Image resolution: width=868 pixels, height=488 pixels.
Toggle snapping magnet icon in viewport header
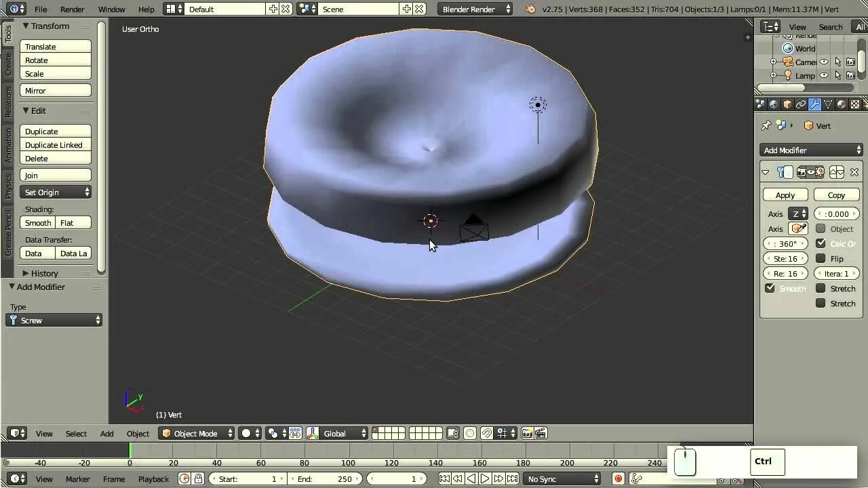[x=487, y=433]
